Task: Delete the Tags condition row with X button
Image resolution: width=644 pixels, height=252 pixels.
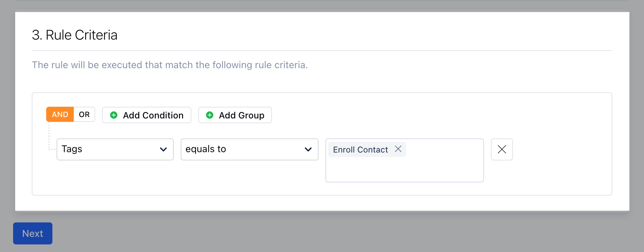Action: (x=502, y=149)
